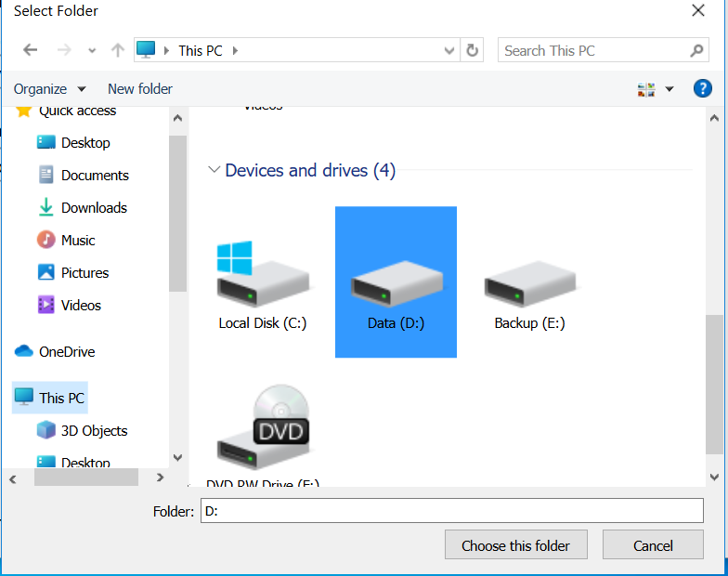Click the Back navigation arrow

click(x=30, y=51)
